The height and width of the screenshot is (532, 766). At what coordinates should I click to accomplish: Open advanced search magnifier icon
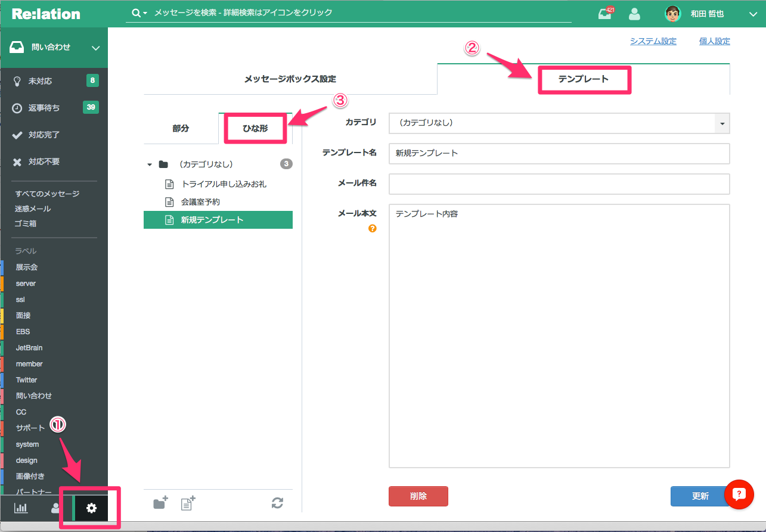pyautogui.click(x=139, y=13)
